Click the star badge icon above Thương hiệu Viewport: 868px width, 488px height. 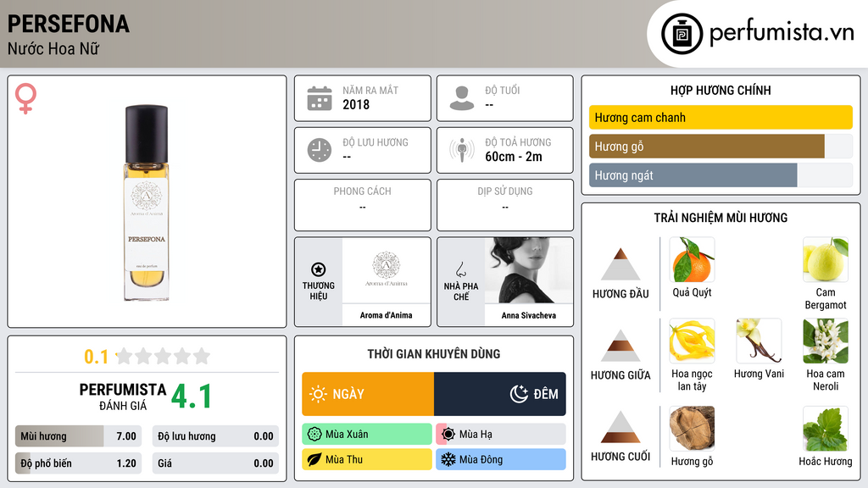click(319, 269)
